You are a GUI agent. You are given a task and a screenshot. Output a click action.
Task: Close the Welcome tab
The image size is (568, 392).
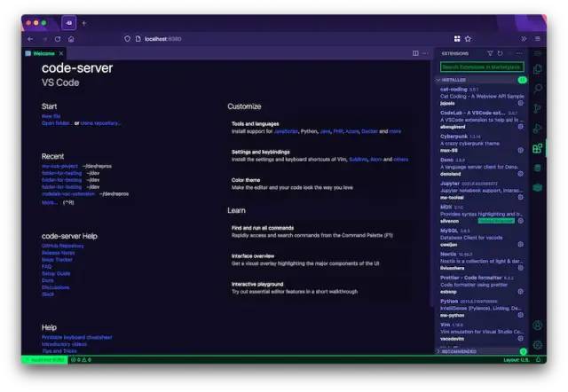[61, 53]
